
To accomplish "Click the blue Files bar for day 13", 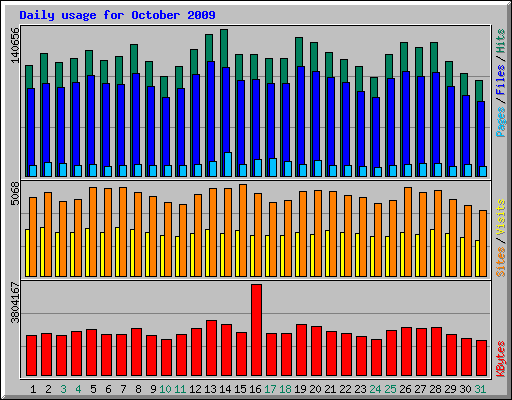I will (x=211, y=112).
